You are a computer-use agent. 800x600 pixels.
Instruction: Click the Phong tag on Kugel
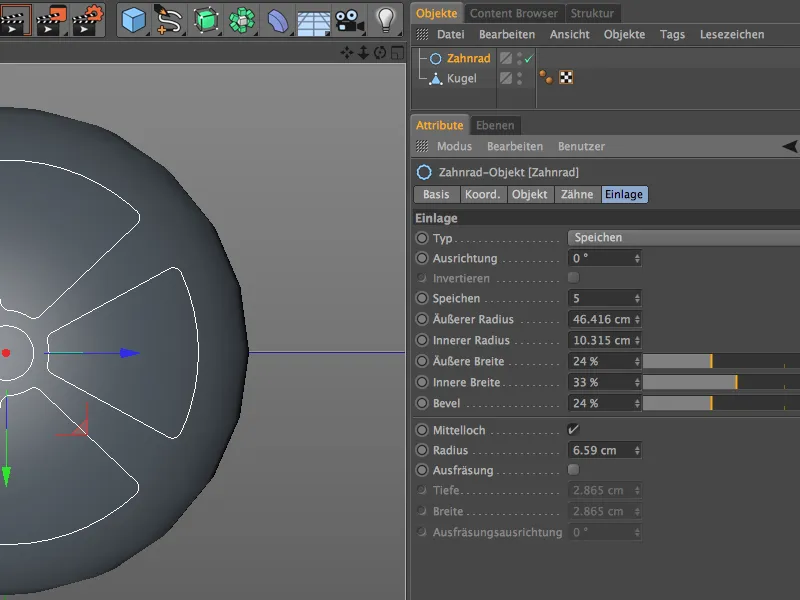pos(546,78)
